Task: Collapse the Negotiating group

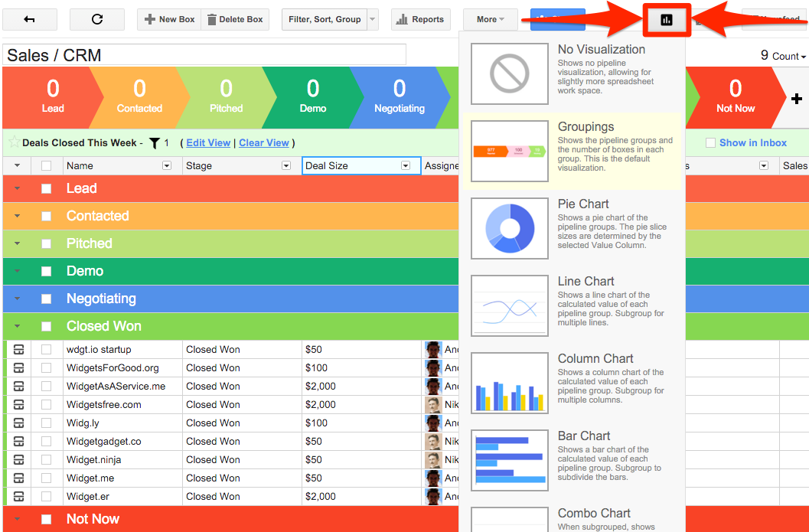Action: tap(17, 299)
